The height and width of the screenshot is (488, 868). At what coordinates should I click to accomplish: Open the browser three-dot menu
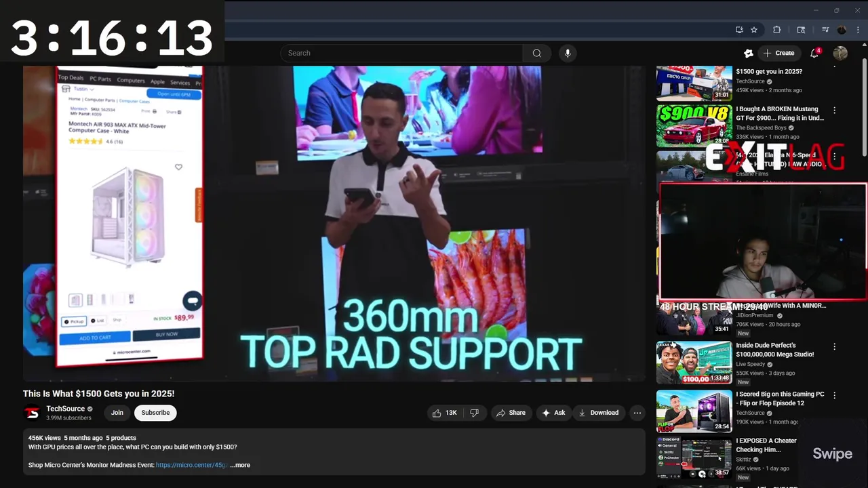pyautogui.click(x=859, y=30)
